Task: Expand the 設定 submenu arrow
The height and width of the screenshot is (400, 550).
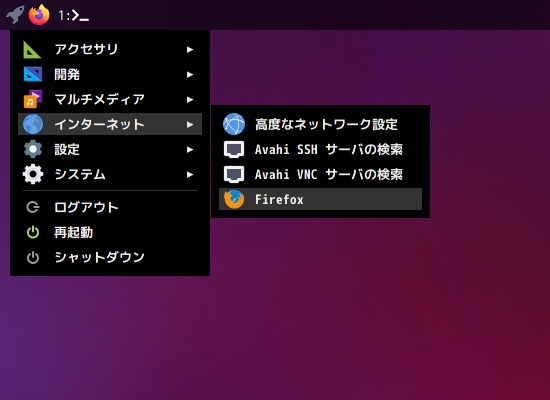Action: coord(190,149)
